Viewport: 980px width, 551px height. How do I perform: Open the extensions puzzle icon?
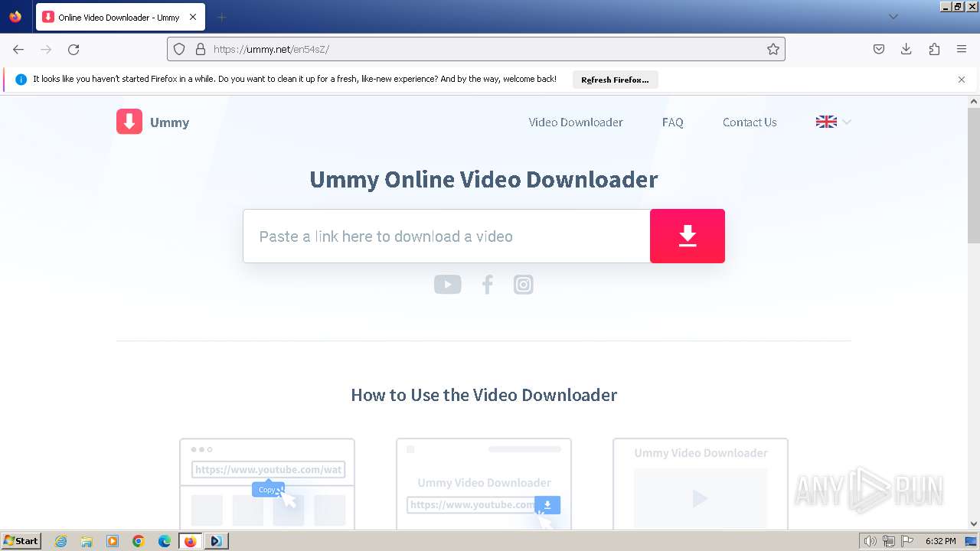934,49
